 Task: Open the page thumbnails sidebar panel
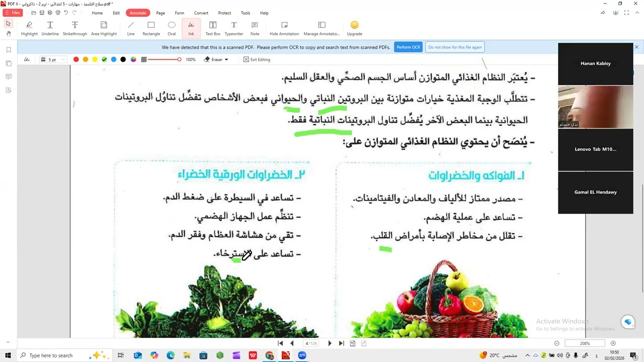coord(9,63)
